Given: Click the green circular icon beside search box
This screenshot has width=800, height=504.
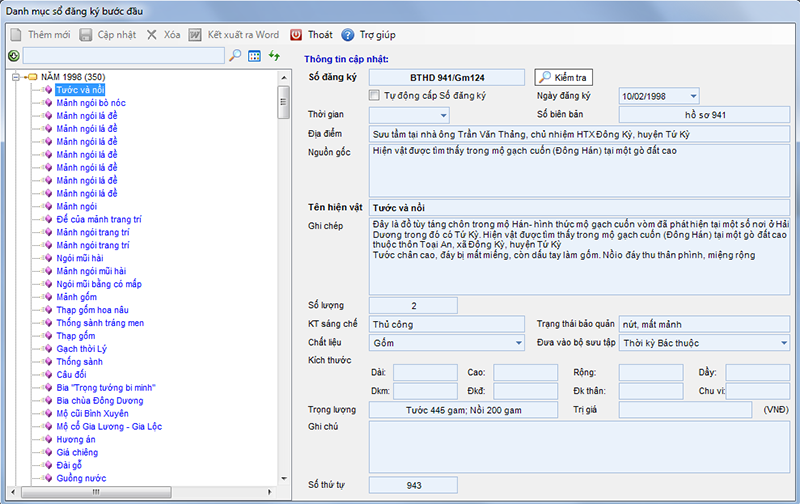Looking at the screenshot, I should click(14, 56).
